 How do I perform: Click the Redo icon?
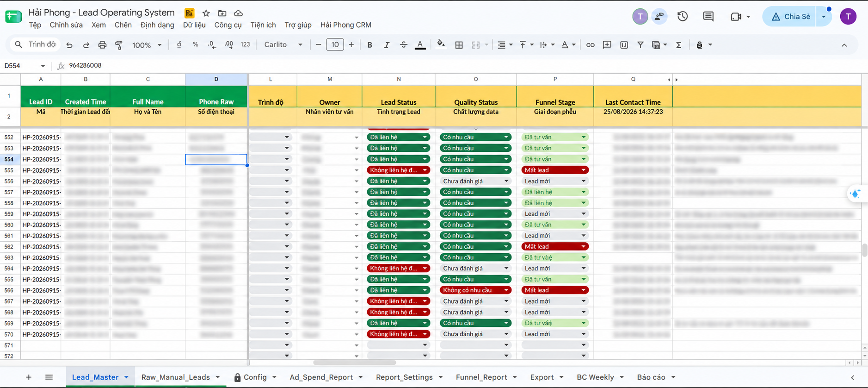tap(86, 45)
